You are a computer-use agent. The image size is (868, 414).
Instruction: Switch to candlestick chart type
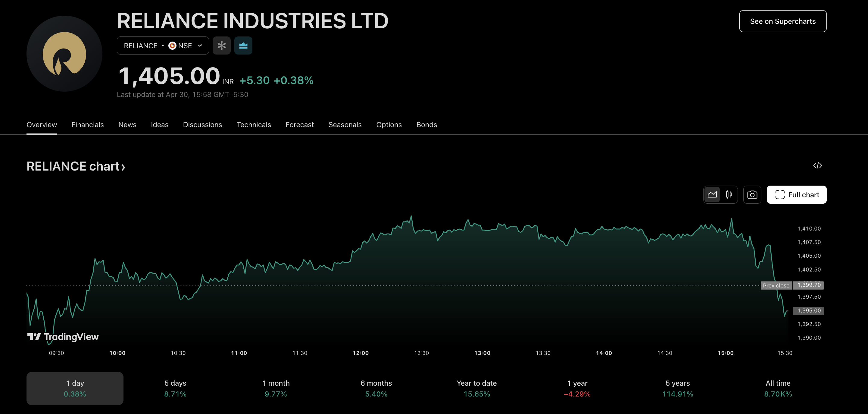tap(729, 195)
